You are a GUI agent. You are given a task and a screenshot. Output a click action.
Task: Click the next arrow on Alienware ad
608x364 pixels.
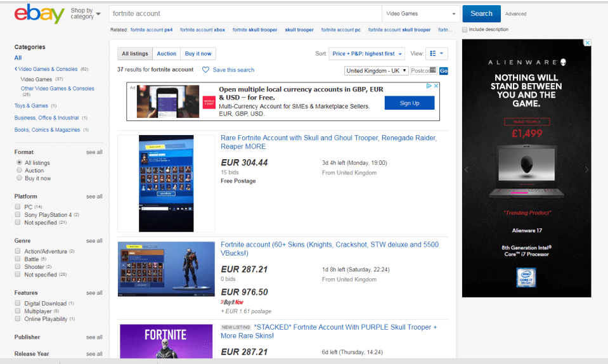click(586, 169)
